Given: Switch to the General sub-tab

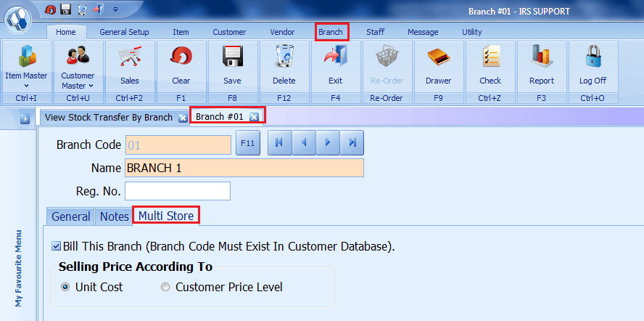Looking at the screenshot, I should click(x=70, y=216).
